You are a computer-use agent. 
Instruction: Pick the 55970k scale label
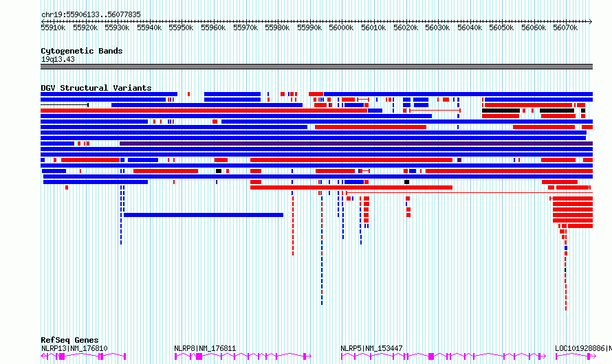click(245, 27)
